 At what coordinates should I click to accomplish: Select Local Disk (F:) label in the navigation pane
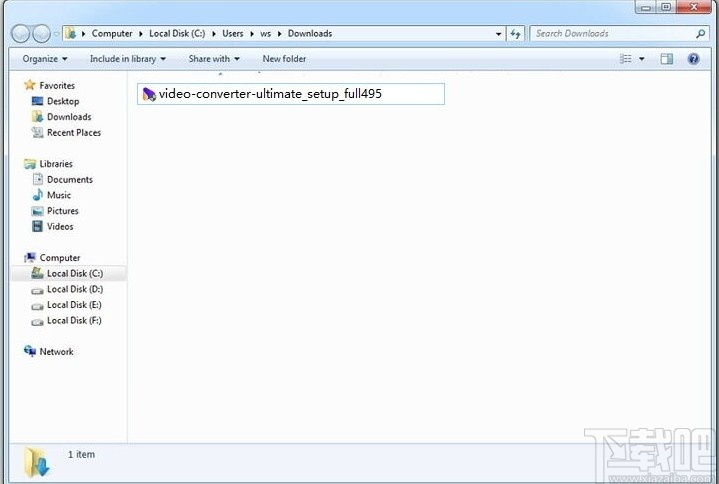coord(74,320)
